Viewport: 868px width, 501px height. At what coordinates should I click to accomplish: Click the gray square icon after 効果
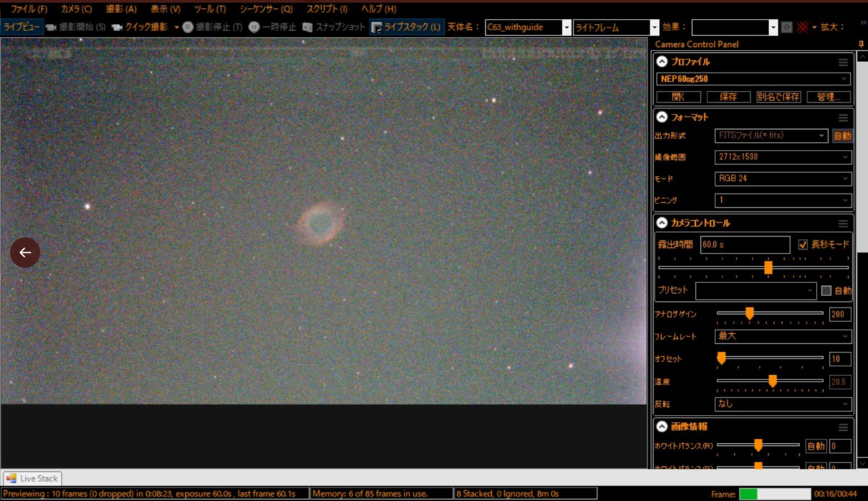(787, 28)
